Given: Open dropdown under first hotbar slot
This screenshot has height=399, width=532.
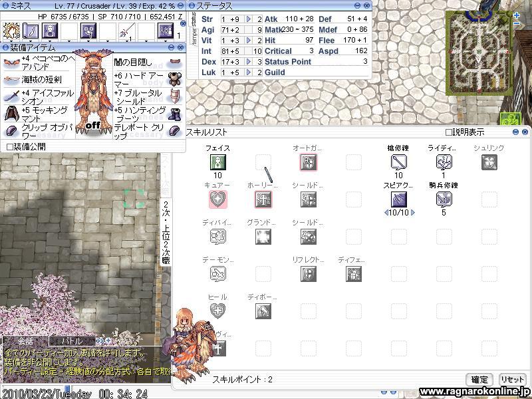Looking at the screenshot, I should pyautogui.click(x=11, y=41).
